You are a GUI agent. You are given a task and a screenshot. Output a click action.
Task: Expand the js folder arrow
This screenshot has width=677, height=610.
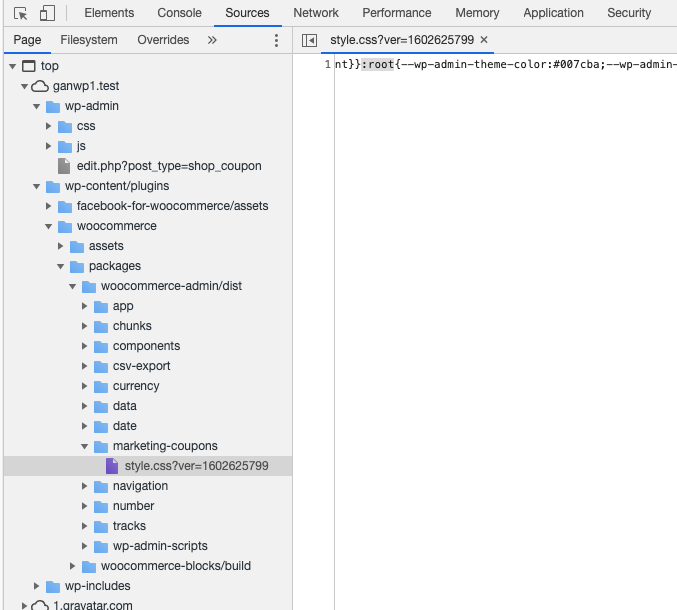pyautogui.click(x=48, y=146)
